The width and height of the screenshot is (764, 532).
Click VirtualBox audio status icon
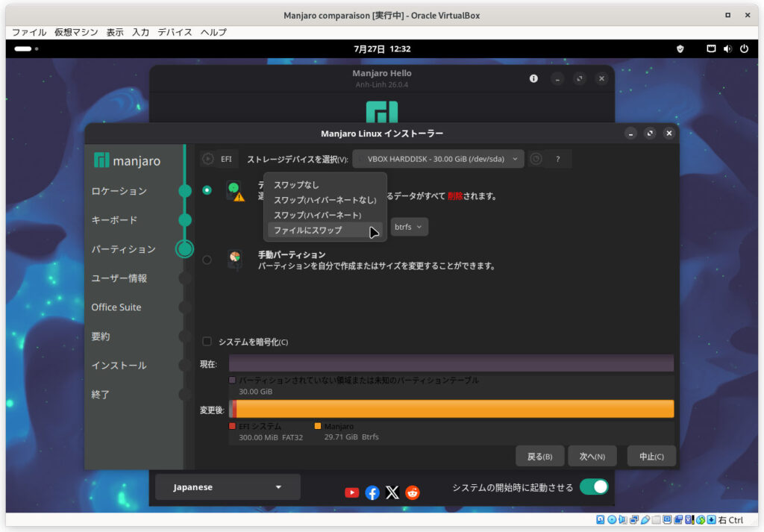[x=623, y=520]
